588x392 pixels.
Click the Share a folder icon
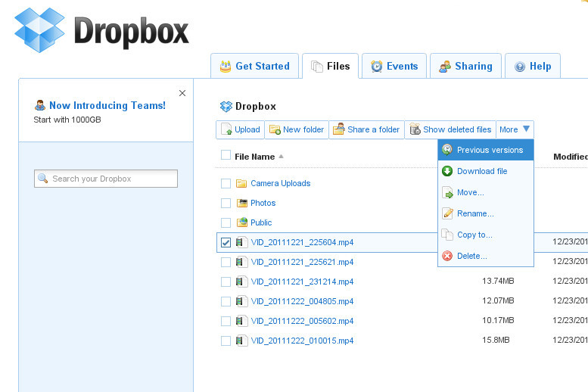tap(338, 129)
